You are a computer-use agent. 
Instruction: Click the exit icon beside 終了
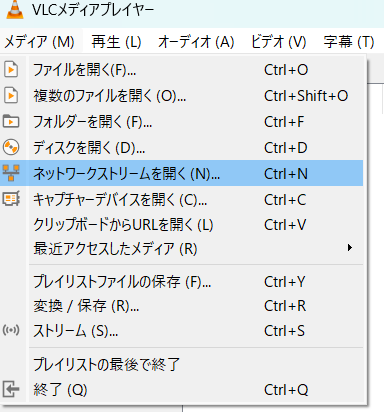tap(11, 389)
